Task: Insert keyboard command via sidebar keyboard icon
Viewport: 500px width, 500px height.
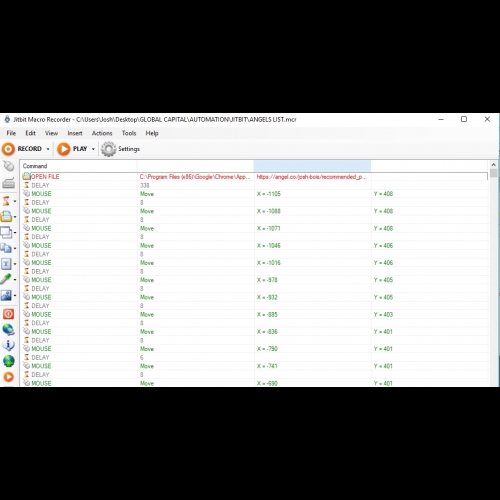Action: tap(8, 183)
